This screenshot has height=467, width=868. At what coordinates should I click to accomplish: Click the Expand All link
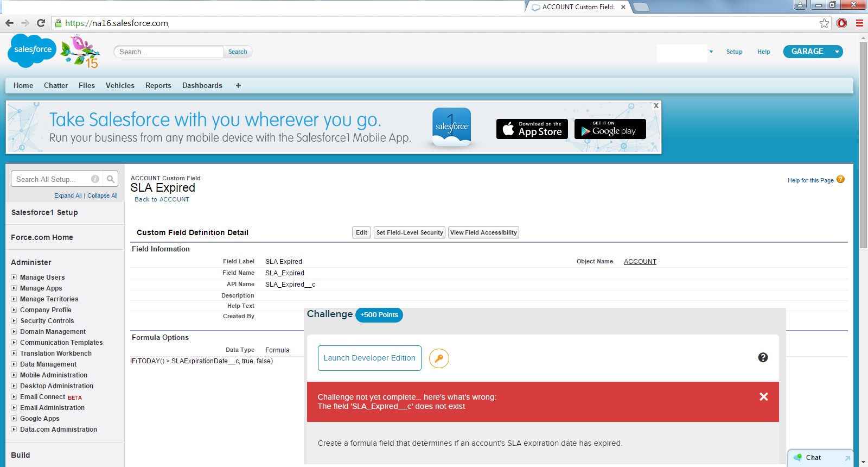click(x=68, y=195)
